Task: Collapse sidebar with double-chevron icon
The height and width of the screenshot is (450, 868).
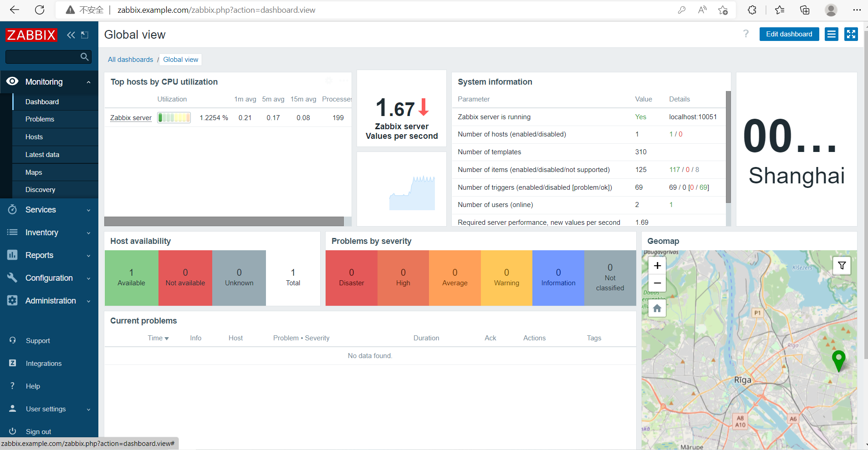Action: coord(71,35)
